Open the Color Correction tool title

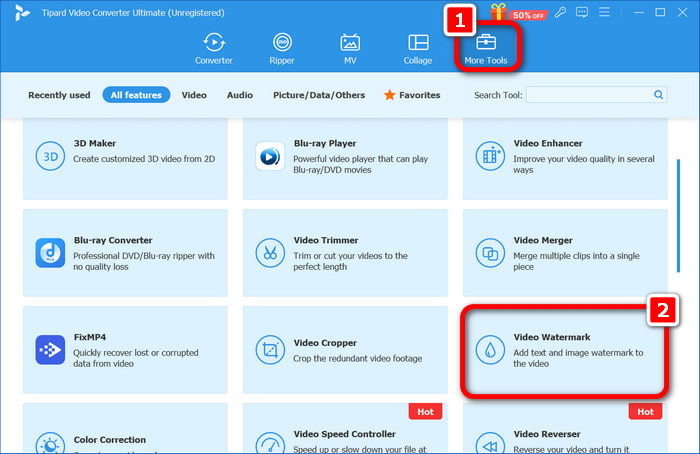pyautogui.click(x=110, y=440)
